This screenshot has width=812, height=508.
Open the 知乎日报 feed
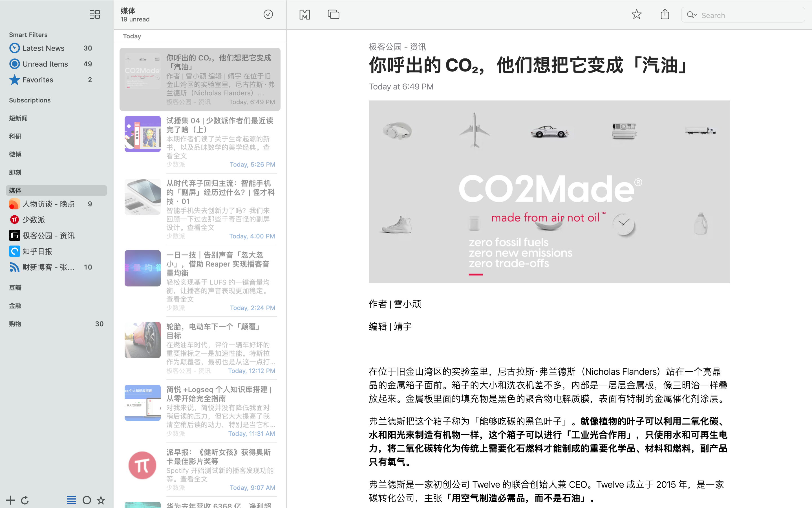[56, 251]
